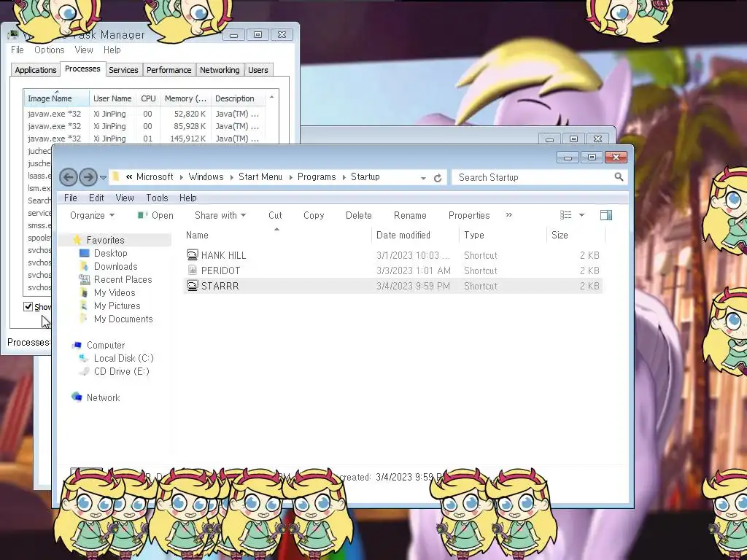Toggle the preview pane icon
The width and height of the screenshot is (747, 560).
coord(606,215)
